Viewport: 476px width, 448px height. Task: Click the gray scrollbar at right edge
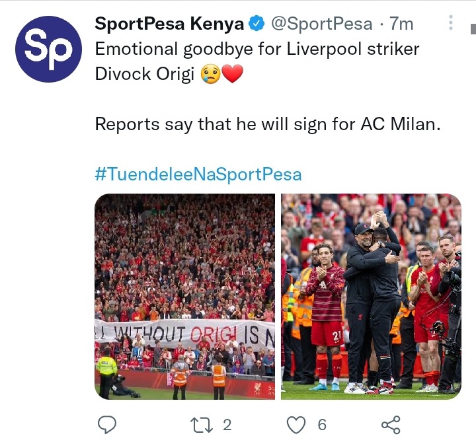473,29
